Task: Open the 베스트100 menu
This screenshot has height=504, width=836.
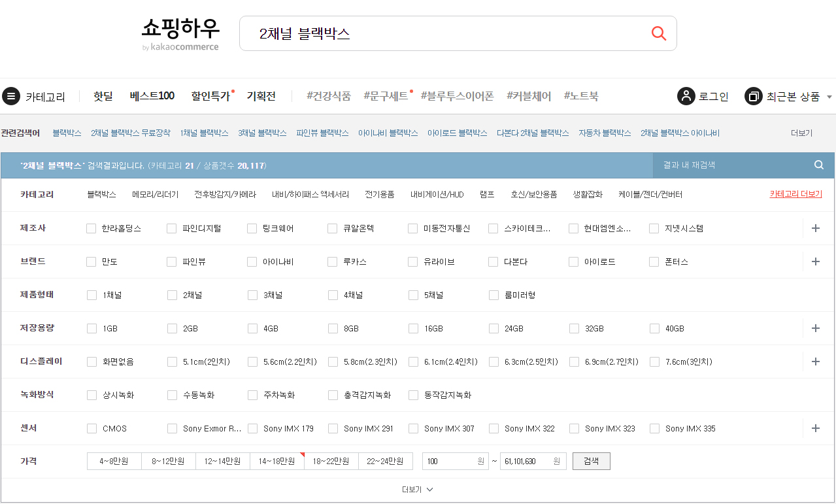Action: [152, 96]
